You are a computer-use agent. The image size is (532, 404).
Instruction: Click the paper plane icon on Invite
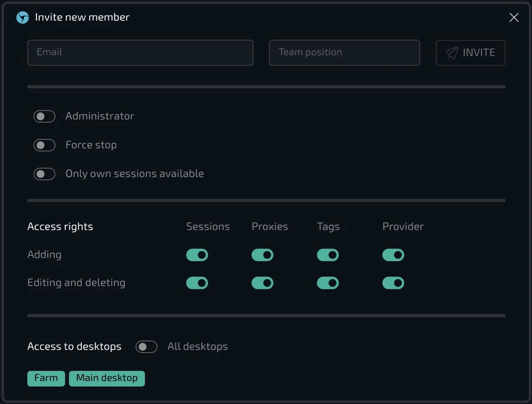pyautogui.click(x=452, y=53)
